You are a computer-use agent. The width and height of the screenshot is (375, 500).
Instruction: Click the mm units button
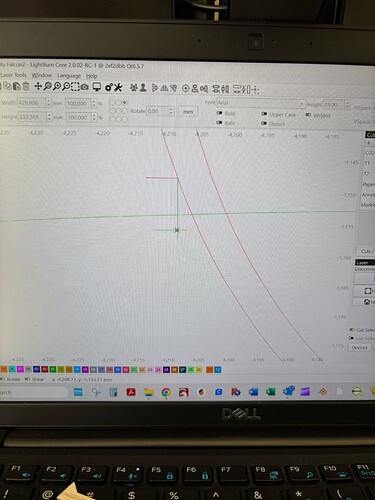pos(188,112)
